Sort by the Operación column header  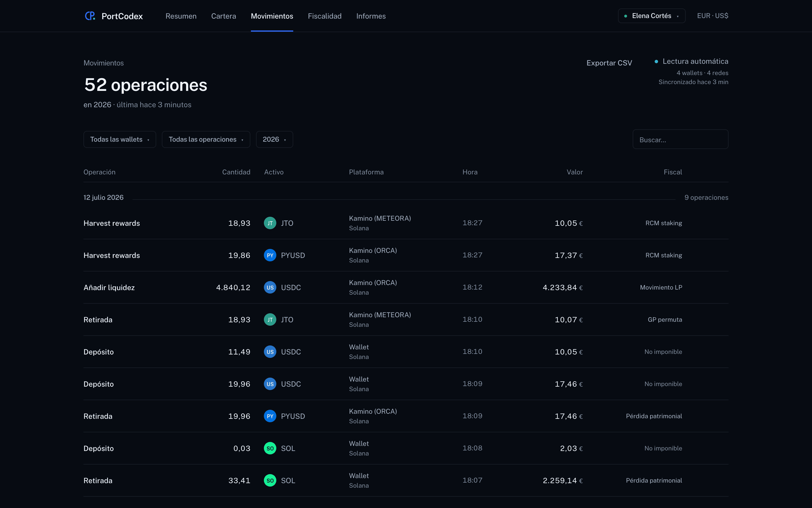coord(99,172)
